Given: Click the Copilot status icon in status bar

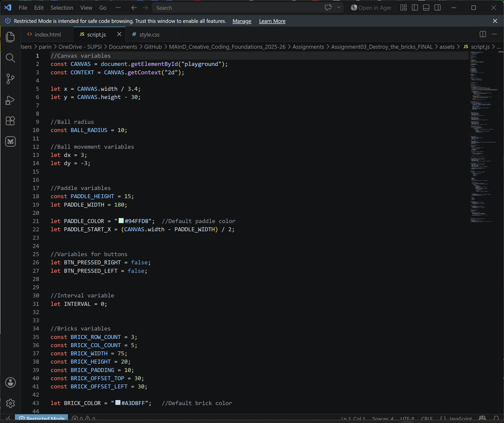Looking at the screenshot, I should (x=482, y=419).
